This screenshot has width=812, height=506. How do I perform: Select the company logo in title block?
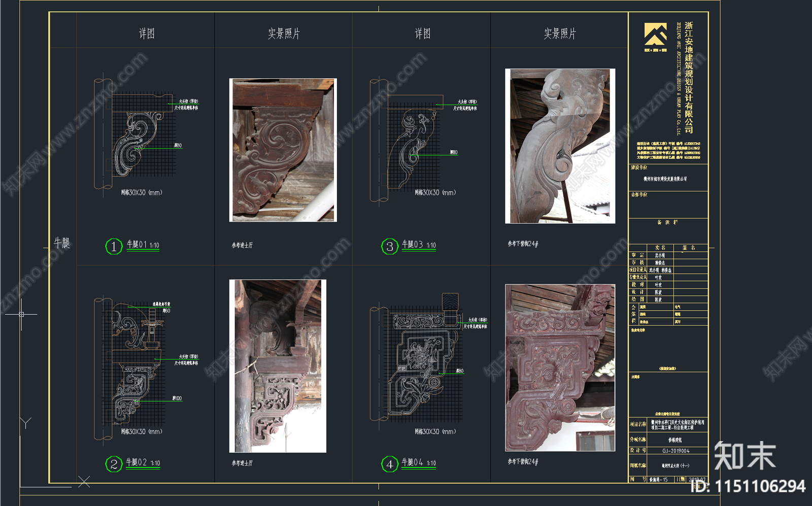click(x=656, y=35)
